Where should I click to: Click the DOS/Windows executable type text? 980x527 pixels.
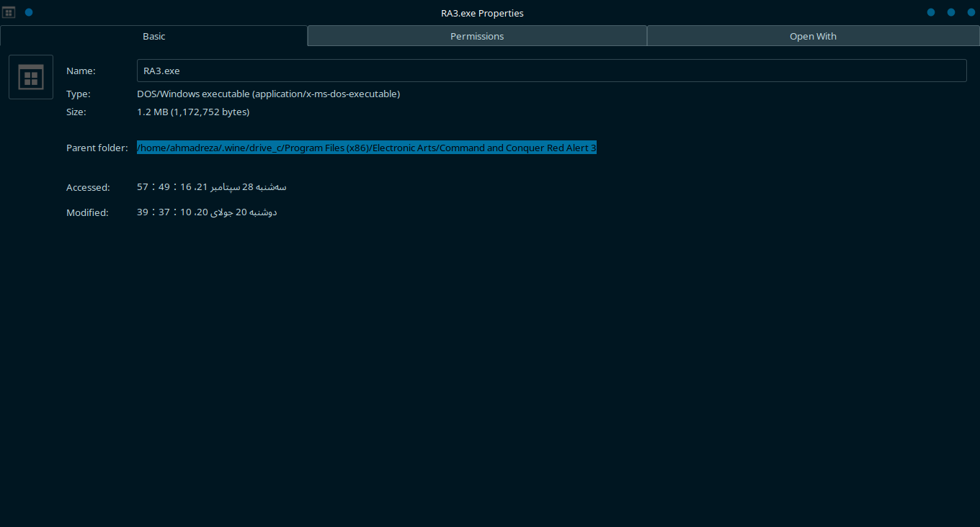point(269,94)
